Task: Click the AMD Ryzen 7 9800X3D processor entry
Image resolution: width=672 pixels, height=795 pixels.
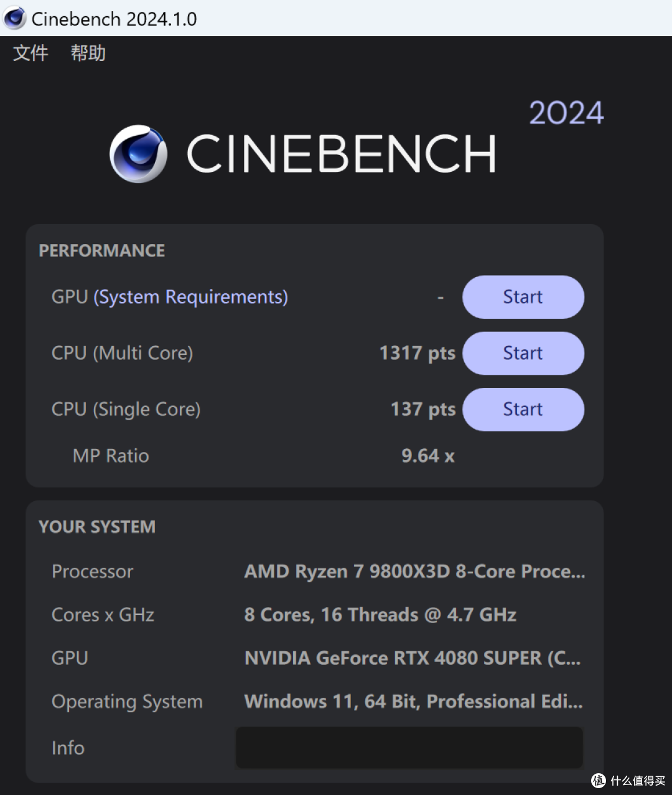Action: (413, 571)
